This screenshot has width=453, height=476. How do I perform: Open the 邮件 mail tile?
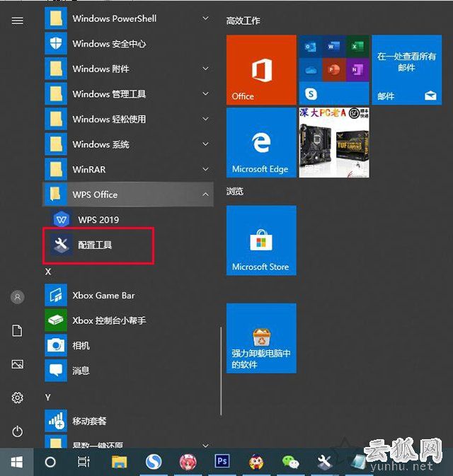coord(407,70)
